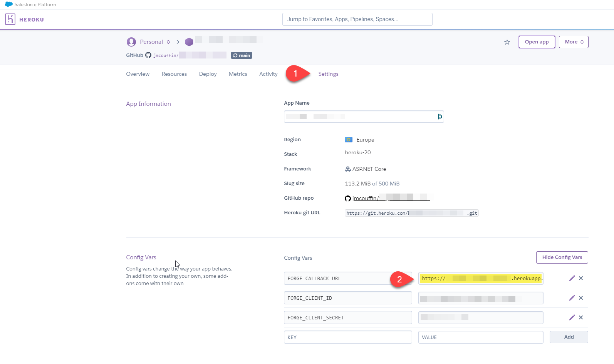Click the FORGE_CLIENT_SECRET key field

click(348, 317)
